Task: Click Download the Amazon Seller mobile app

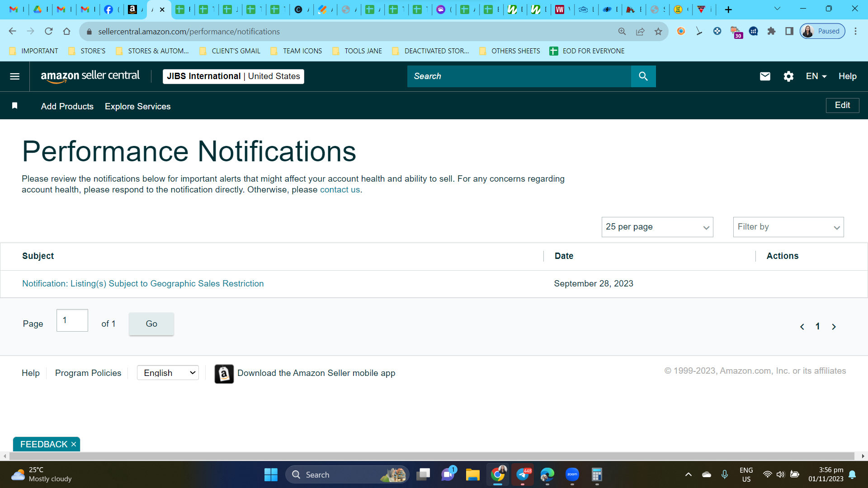Action: (x=316, y=373)
